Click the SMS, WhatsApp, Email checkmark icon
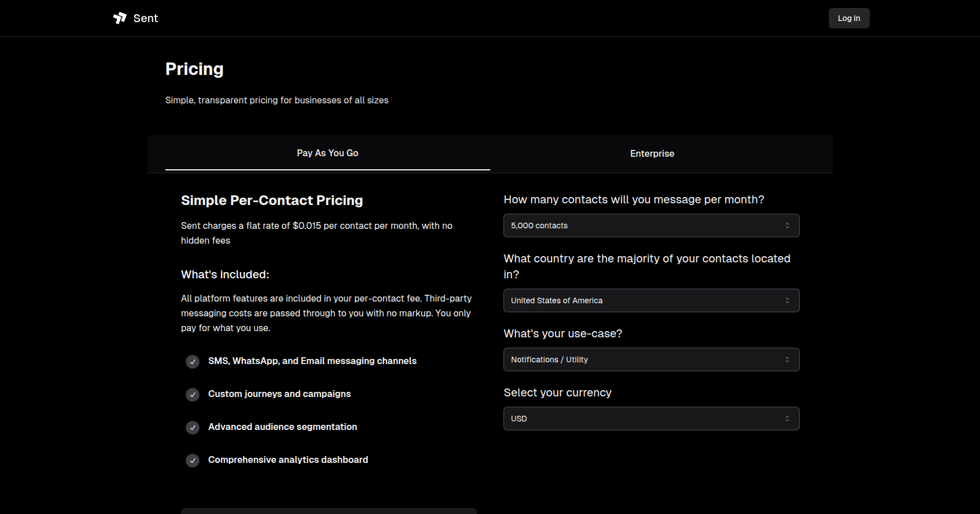 pyautogui.click(x=193, y=362)
